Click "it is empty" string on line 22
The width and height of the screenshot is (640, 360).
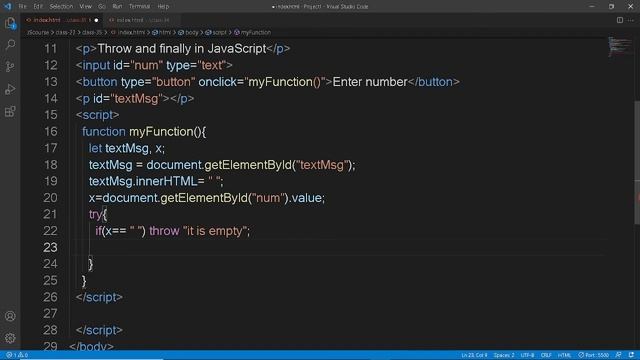coord(215,231)
